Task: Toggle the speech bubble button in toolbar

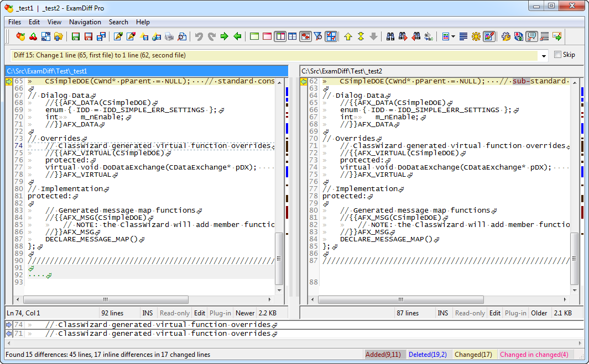Action: point(531,36)
